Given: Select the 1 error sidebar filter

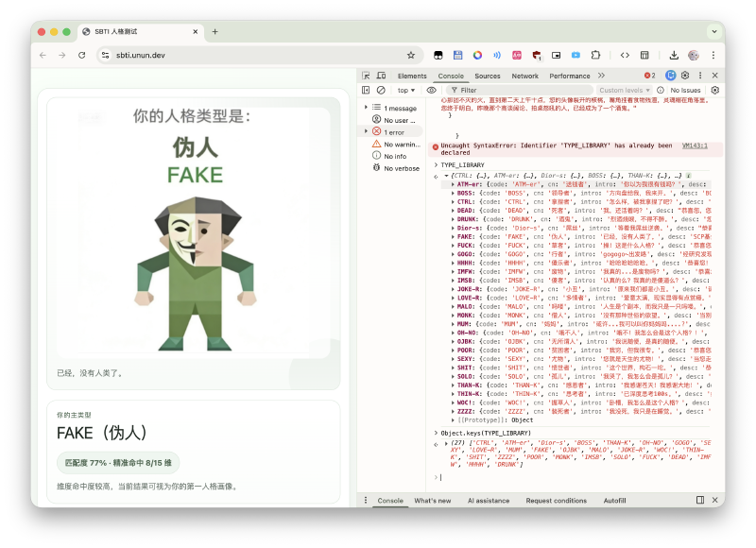Looking at the screenshot, I should point(394,132).
